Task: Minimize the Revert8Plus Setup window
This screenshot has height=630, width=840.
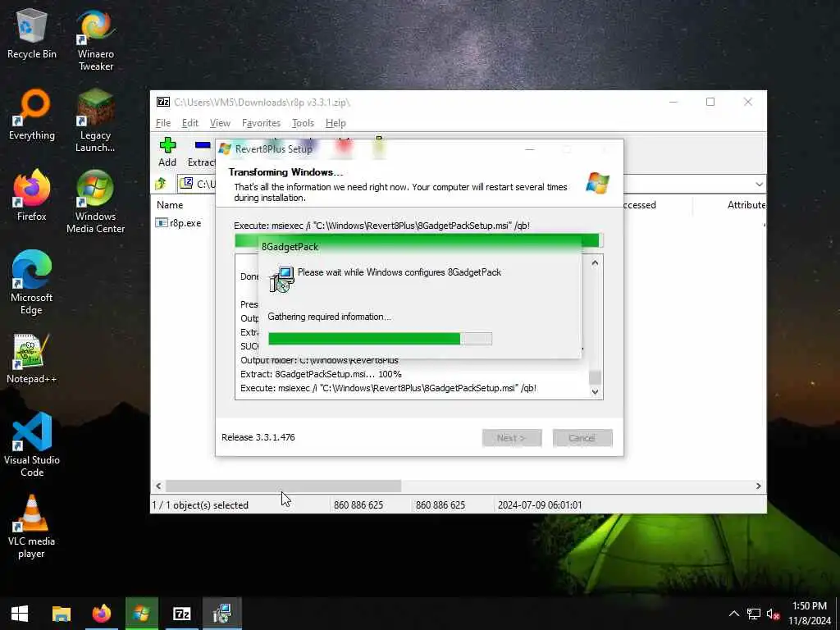Action: (530, 149)
